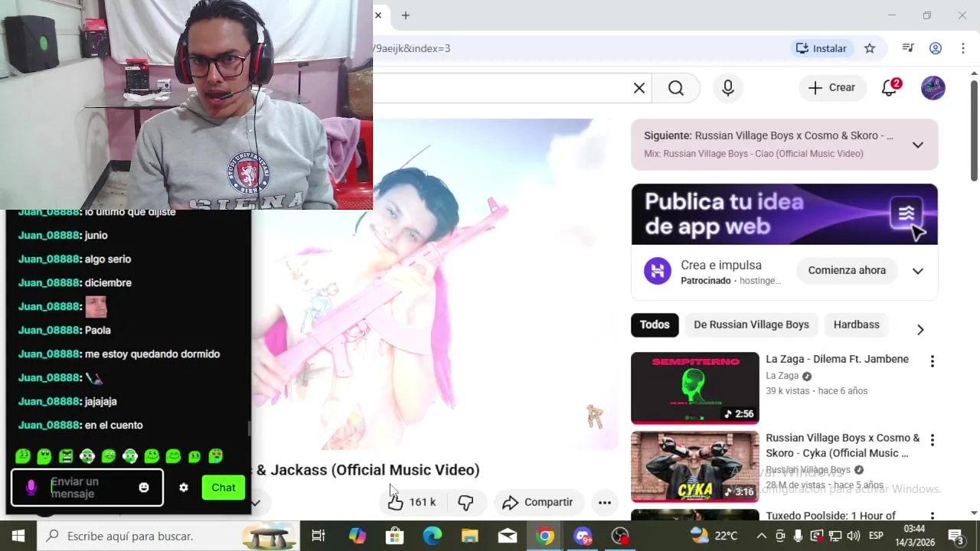Click chat message 'Paola'
The image size is (980, 551).
click(x=98, y=330)
